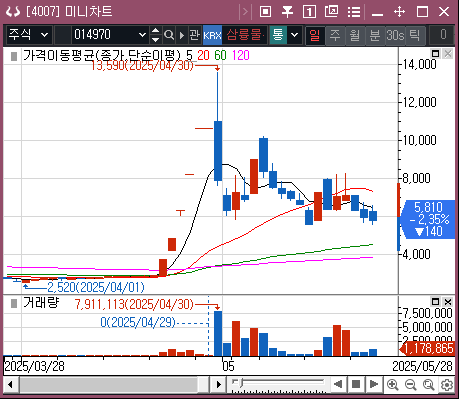
Task: Click the chart scrollbar right arrow
Action: (x=218, y=385)
